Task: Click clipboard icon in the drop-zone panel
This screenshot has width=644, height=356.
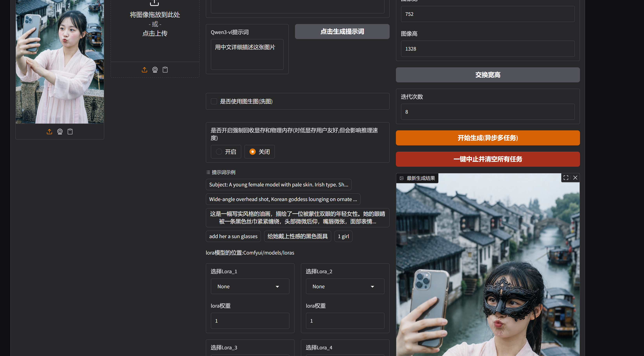Action: 165,70
